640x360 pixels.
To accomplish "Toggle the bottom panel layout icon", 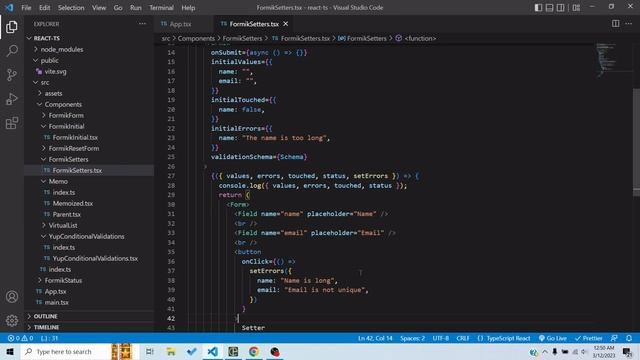I will (x=549, y=7).
